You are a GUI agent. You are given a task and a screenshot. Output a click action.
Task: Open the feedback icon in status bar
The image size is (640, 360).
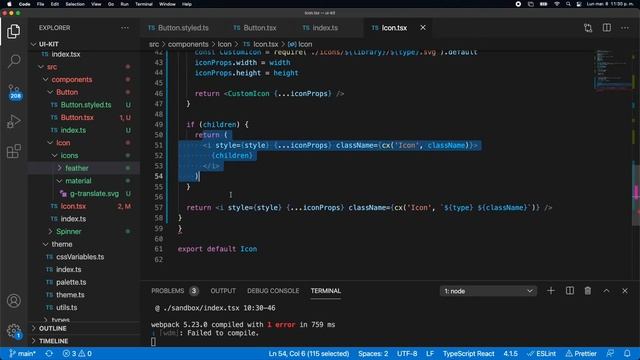610,353
